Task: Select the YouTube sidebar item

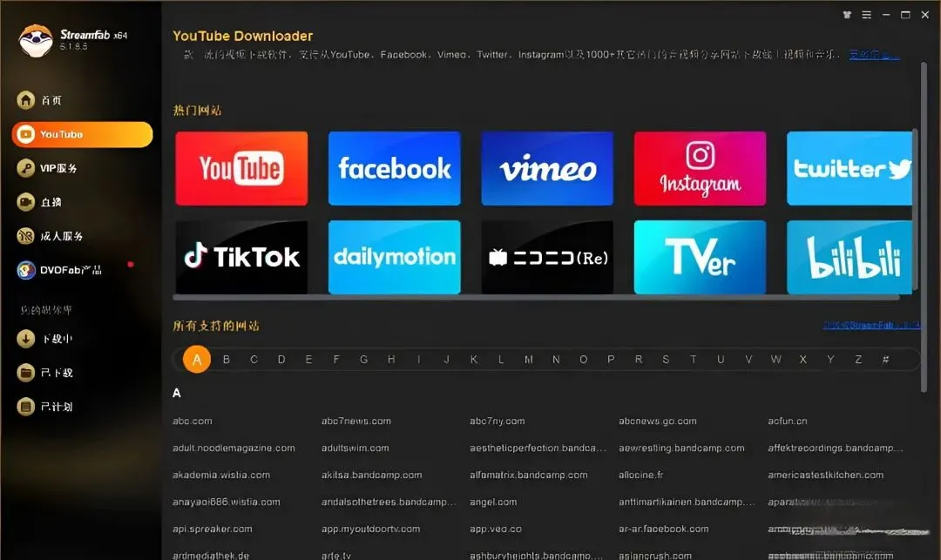Action: [x=82, y=134]
